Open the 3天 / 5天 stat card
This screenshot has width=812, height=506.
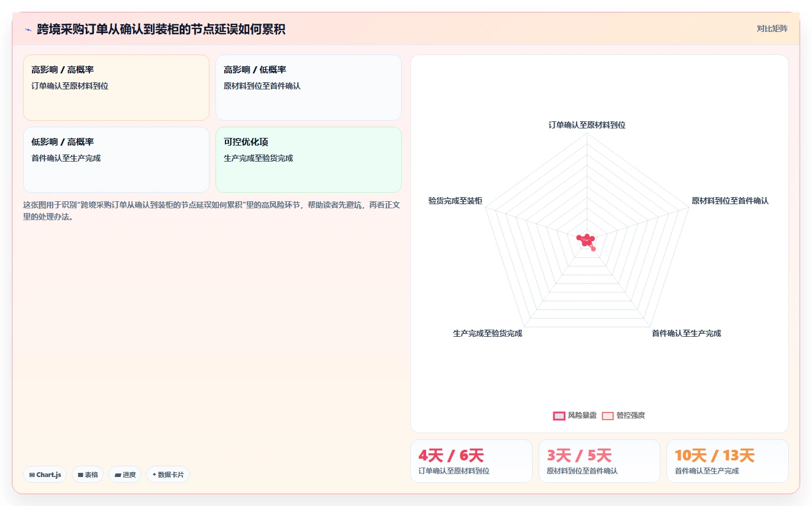[x=600, y=461]
